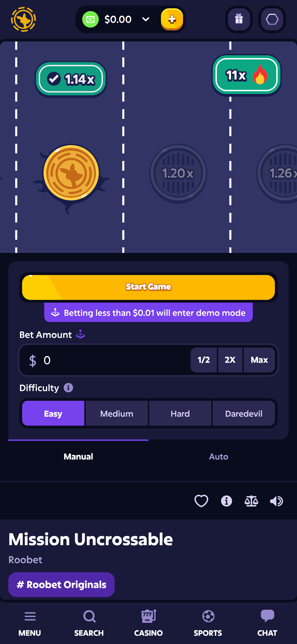This screenshot has height=644, width=297.
Task: Switch to the Manual tab
Action: (78, 457)
